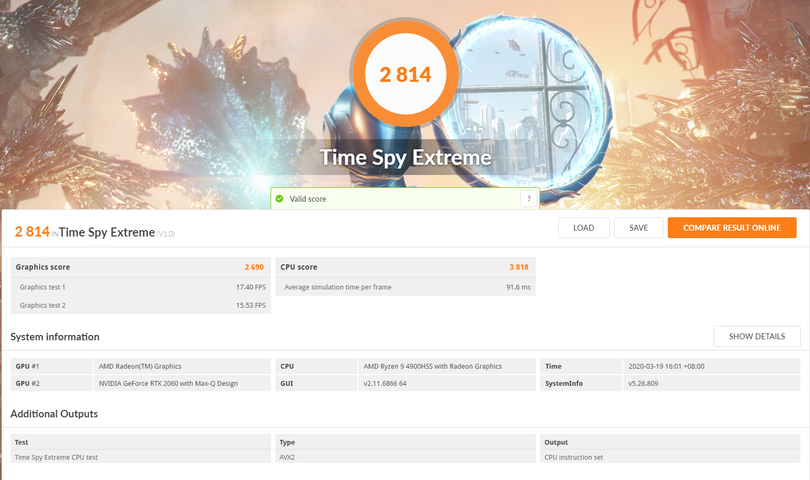
Task: Click the SystemInfo label cell
Action: [564, 383]
